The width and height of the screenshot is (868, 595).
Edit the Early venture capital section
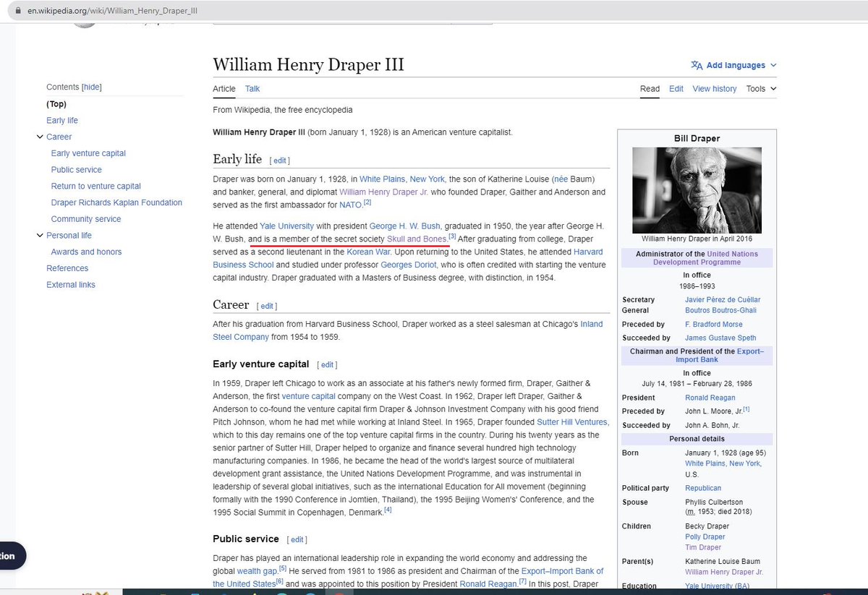[x=327, y=365]
